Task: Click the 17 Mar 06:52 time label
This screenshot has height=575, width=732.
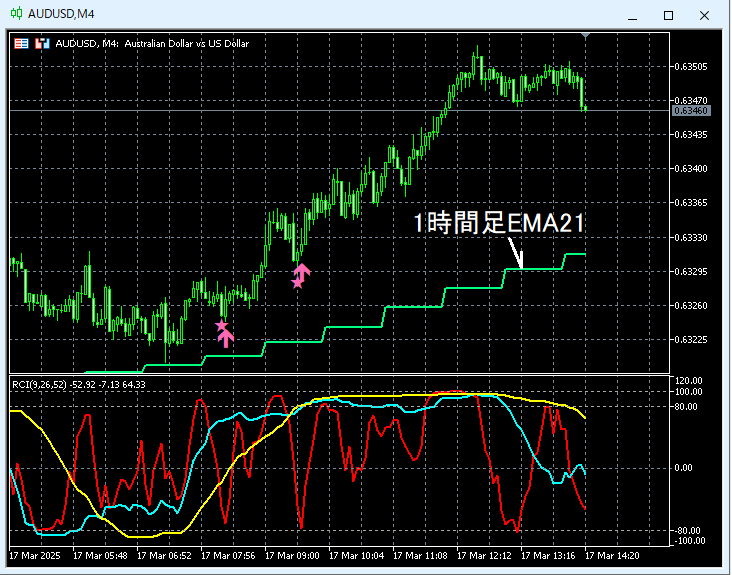Action: pyautogui.click(x=164, y=556)
